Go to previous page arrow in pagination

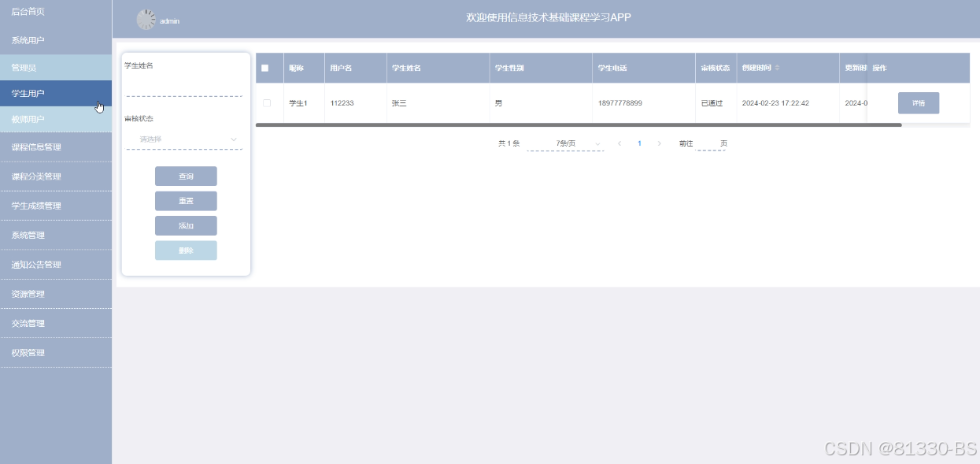click(619, 143)
